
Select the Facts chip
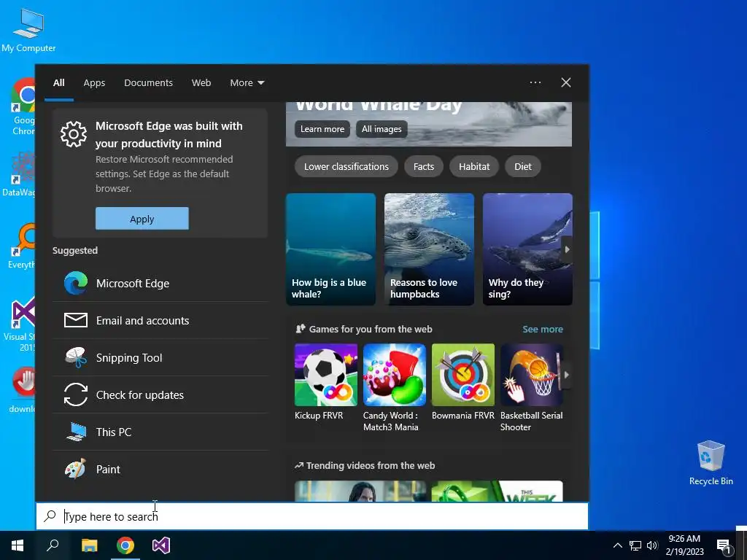pos(424,167)
